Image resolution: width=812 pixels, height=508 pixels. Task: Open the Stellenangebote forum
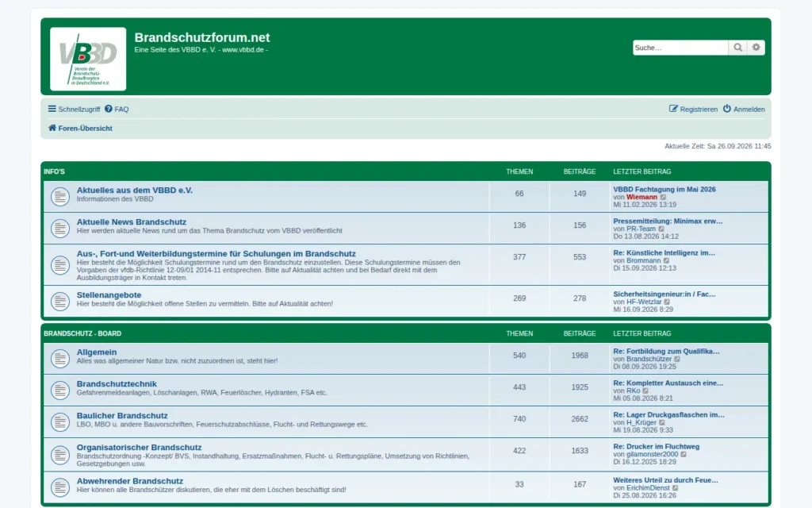(x=109, y=295)
